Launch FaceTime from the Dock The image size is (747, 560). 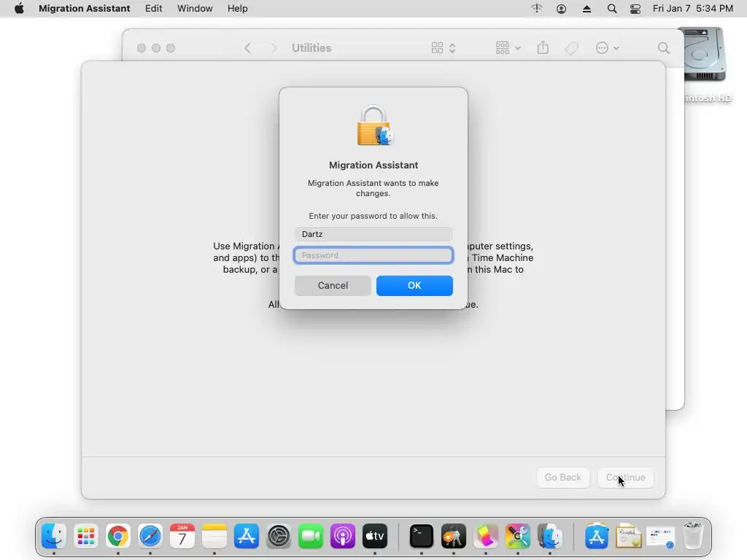[311, 536]
